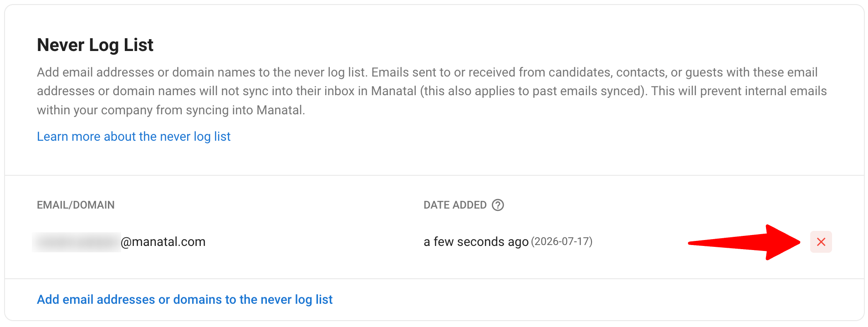
Task: Select the 'a few seconds ago' timestamp
Action: tap(476, 242)
